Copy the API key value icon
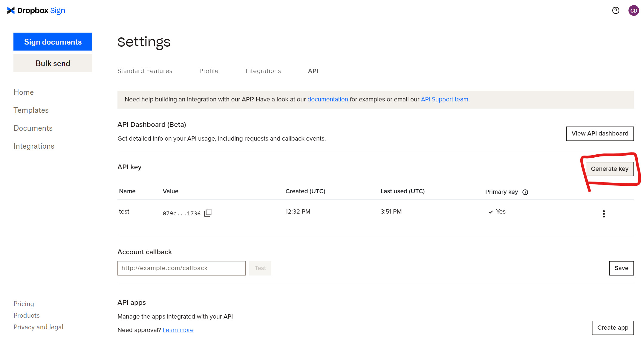Viewport: 644px width, 341px height. click(208, 213)
